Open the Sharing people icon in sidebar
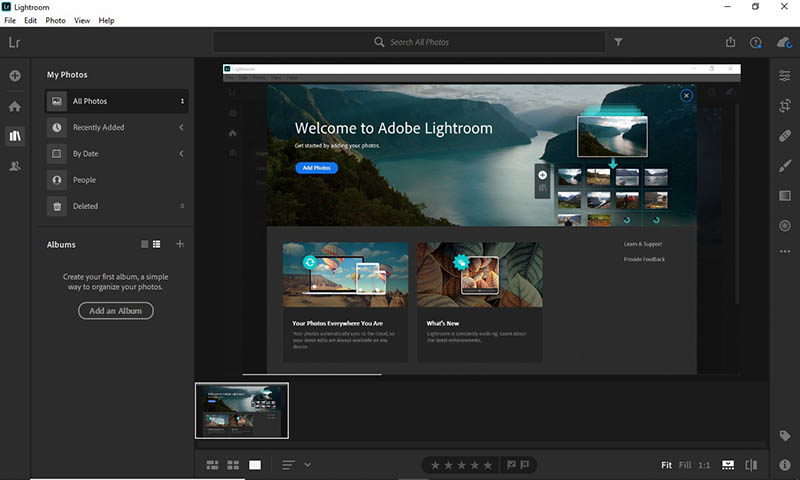Image resolution: width=800 pixels, height=480 pixels. (15, 166)
